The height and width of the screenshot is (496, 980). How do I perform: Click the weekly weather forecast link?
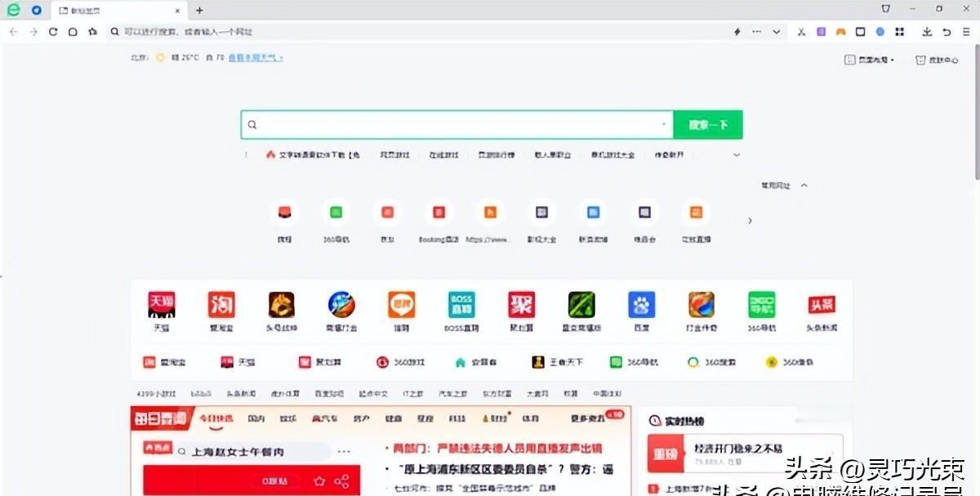tap(256, 58)
